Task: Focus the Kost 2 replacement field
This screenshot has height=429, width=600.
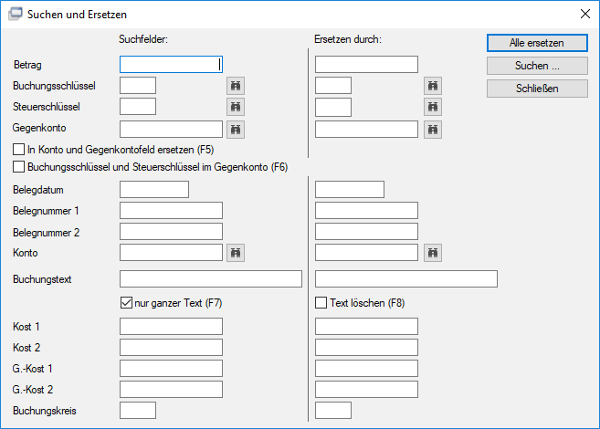Action: pos(367,347)
